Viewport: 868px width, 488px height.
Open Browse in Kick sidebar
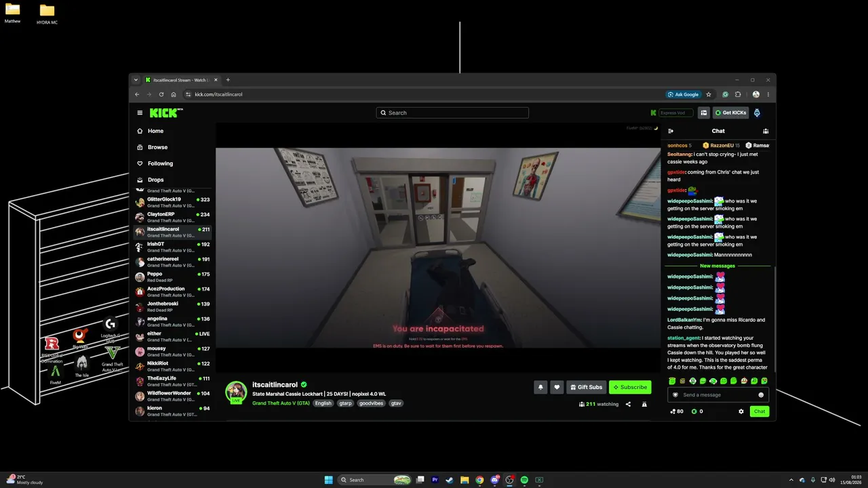[x=157, y=147]
